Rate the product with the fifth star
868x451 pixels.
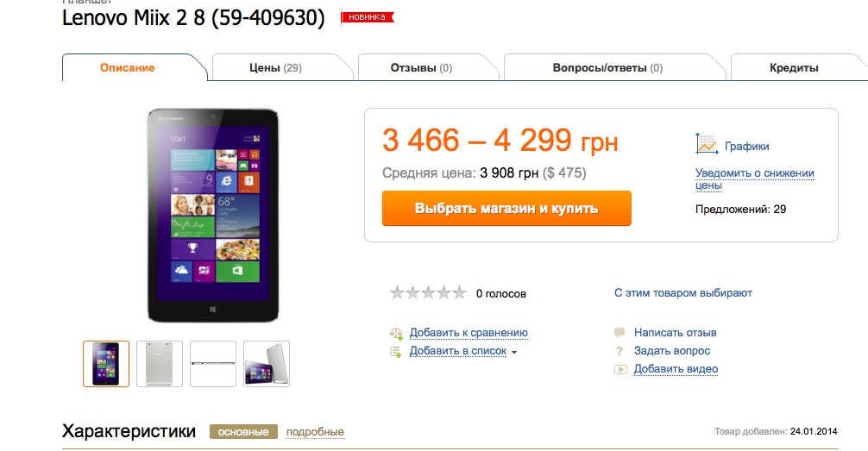pyautogui.click(x=459, y=292)
